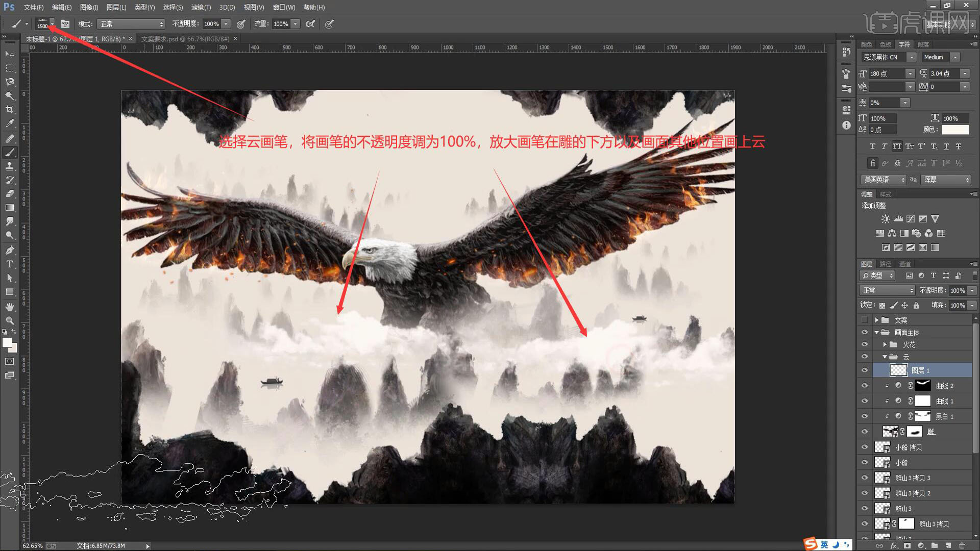Click the Curves adjustment icon
Screen dimensions: 980x551
[910, 219]
